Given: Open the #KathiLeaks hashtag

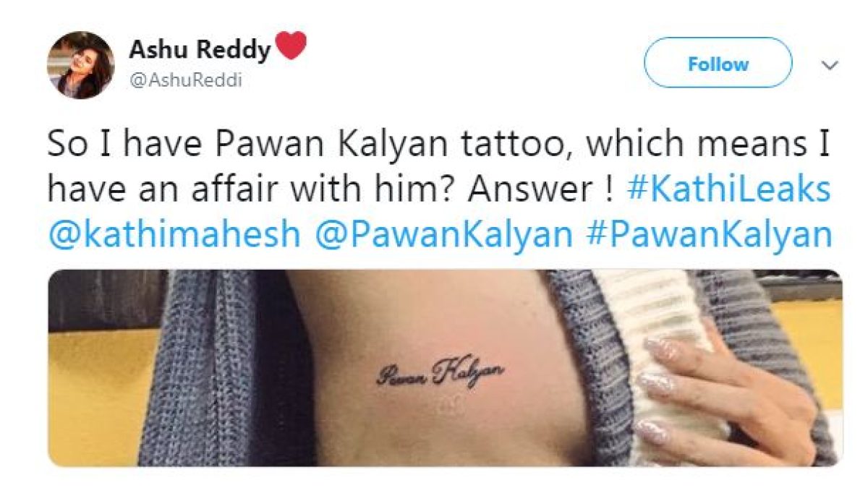Looking at the screenshot, I should [x=728, y=191].
